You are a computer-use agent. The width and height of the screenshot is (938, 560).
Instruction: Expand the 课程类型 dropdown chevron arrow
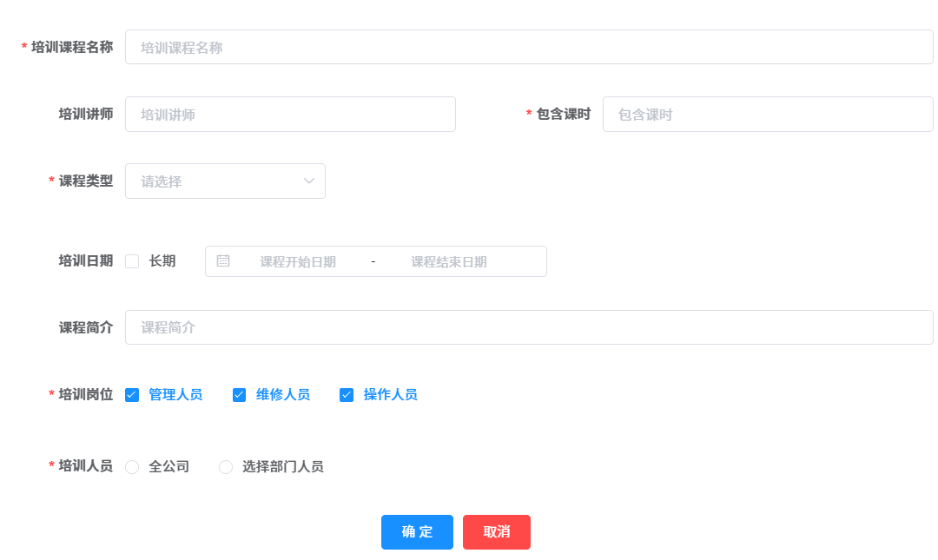coord(308,181)
